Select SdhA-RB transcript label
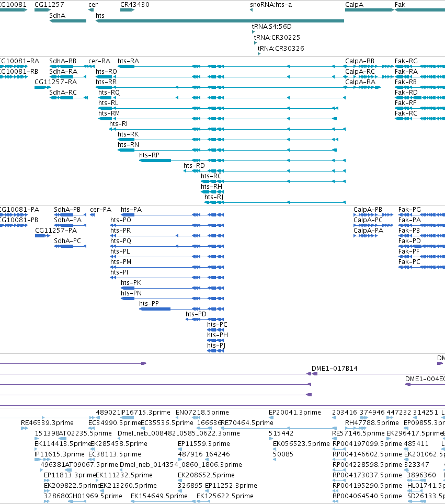This screenshot has height=504, width=445. coord(63,61)
